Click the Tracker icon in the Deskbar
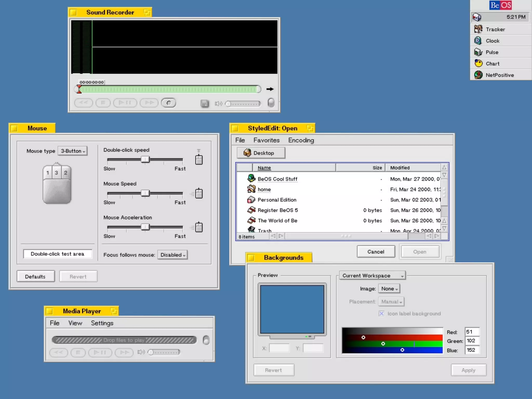 478,29
